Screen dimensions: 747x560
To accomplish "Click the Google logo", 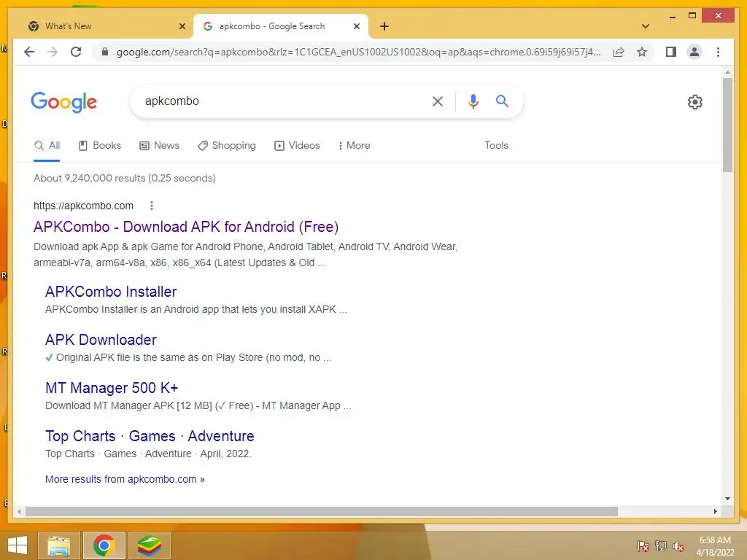I will pos(64,102).
